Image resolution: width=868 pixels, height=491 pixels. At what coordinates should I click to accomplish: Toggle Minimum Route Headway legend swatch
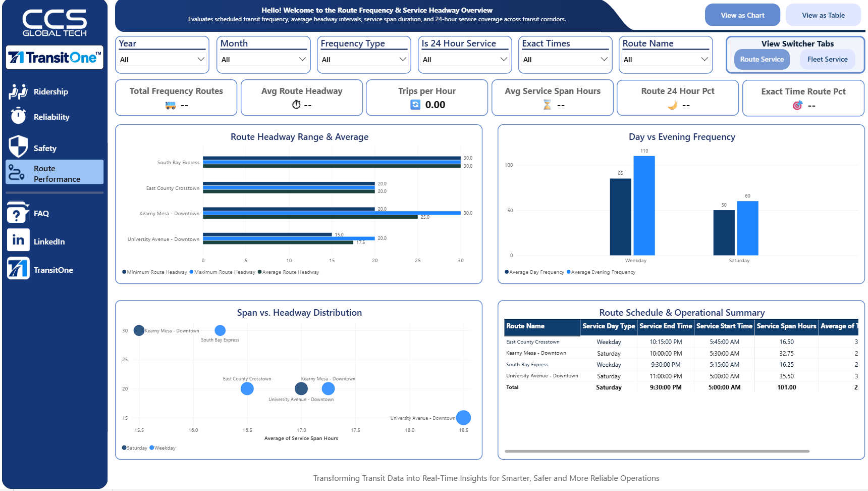click(124, 272)
